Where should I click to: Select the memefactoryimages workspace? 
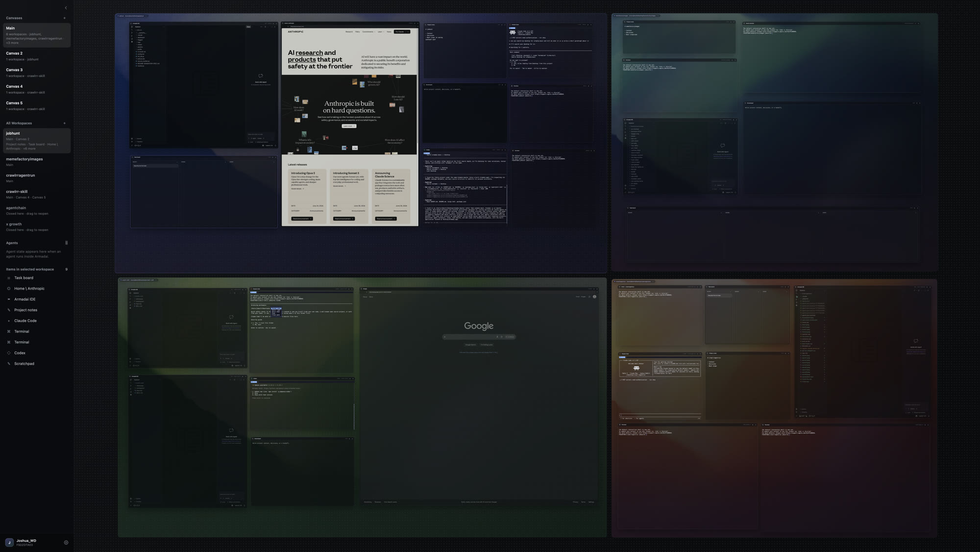(x=37, y=162)
